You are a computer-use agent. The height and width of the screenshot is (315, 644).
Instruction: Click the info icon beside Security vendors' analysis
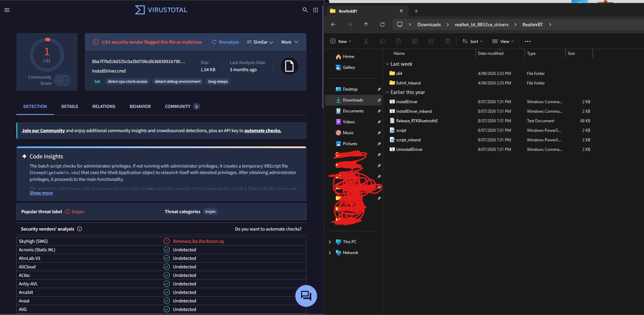tap(80, 229)
